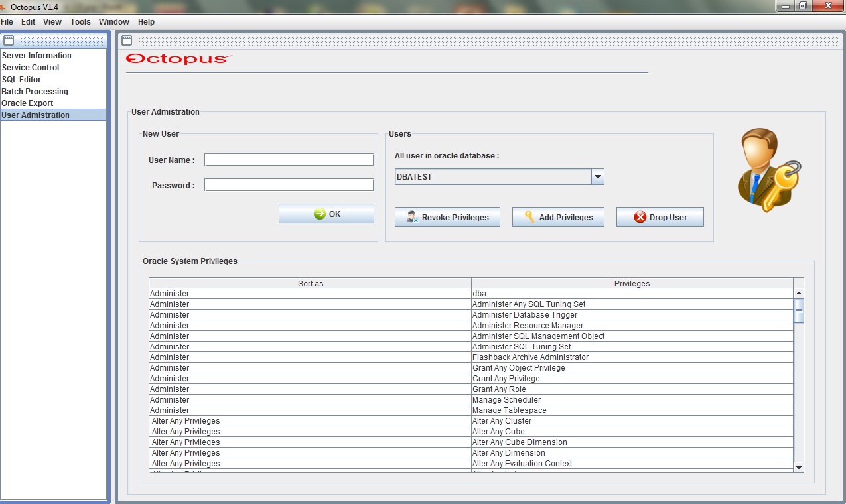Click the Privileges column header

pyautogui.click(x=632, y=283)
